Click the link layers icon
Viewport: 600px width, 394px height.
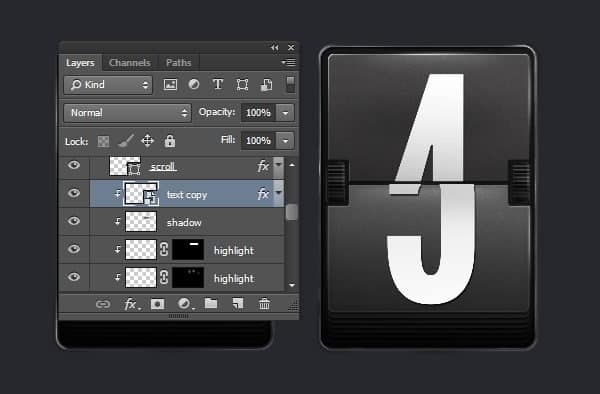pyautogui.click(x=103, y=304)
